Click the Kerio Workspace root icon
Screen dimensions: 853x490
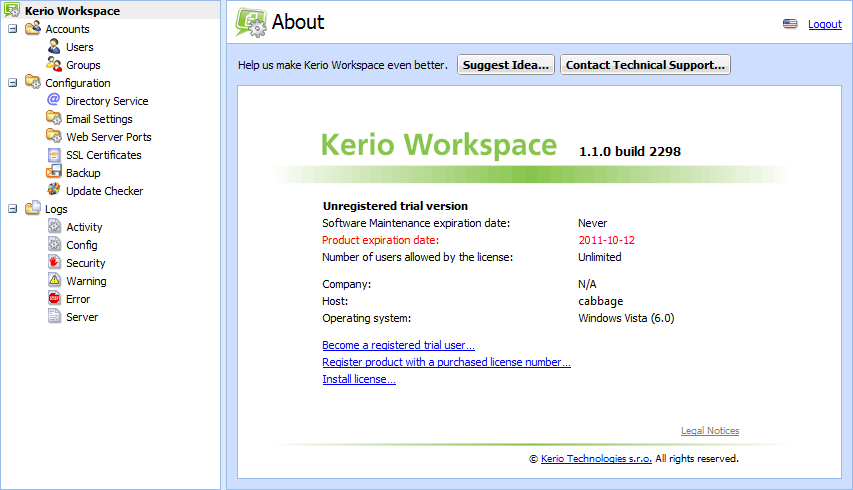pyautogui.click(x=12, y=10)
